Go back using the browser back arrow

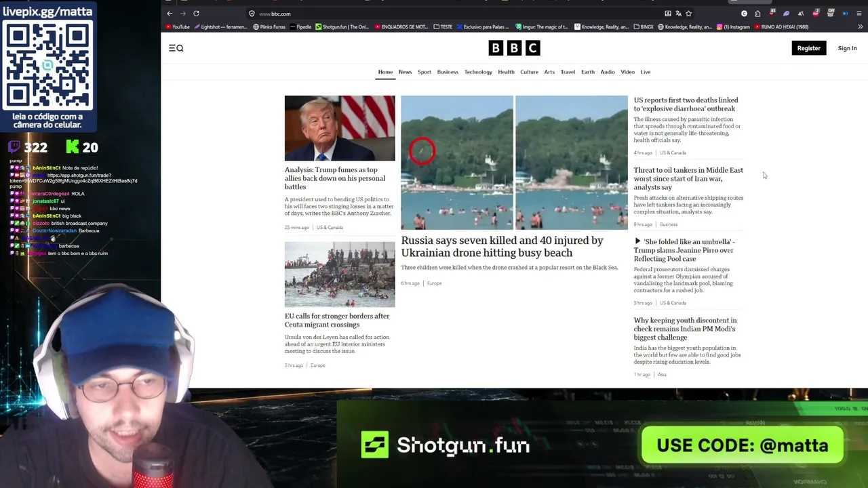click(x=170, y=14)
